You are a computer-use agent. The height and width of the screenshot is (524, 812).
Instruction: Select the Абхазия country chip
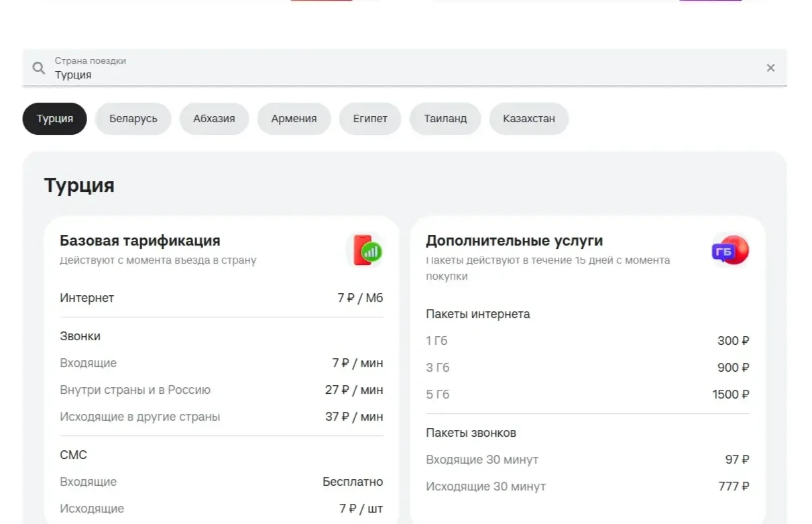[214, 119]
